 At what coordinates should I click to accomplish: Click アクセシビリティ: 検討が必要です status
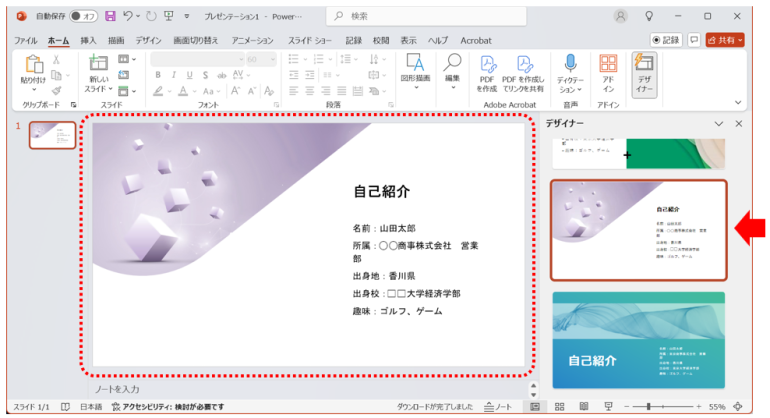[168, 406]
